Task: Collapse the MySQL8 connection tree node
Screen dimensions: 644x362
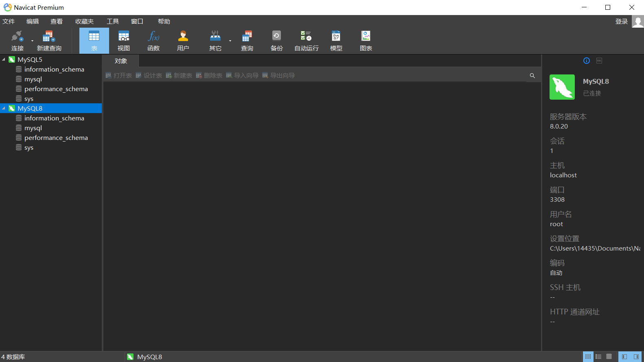Action: [4, 108]
